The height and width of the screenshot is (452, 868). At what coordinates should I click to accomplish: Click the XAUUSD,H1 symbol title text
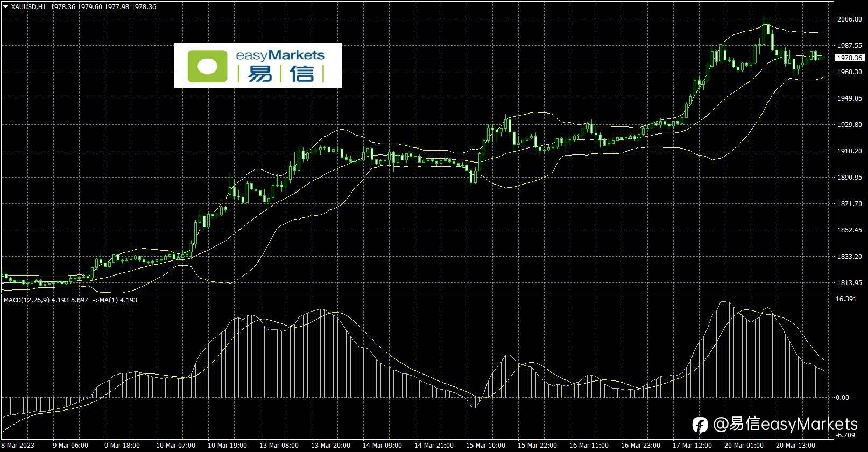(x=29, y=7)
